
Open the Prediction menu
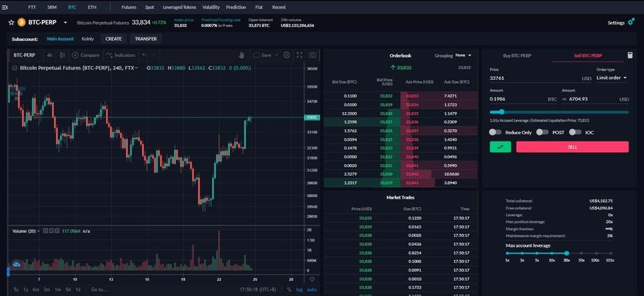click(236, 7)
